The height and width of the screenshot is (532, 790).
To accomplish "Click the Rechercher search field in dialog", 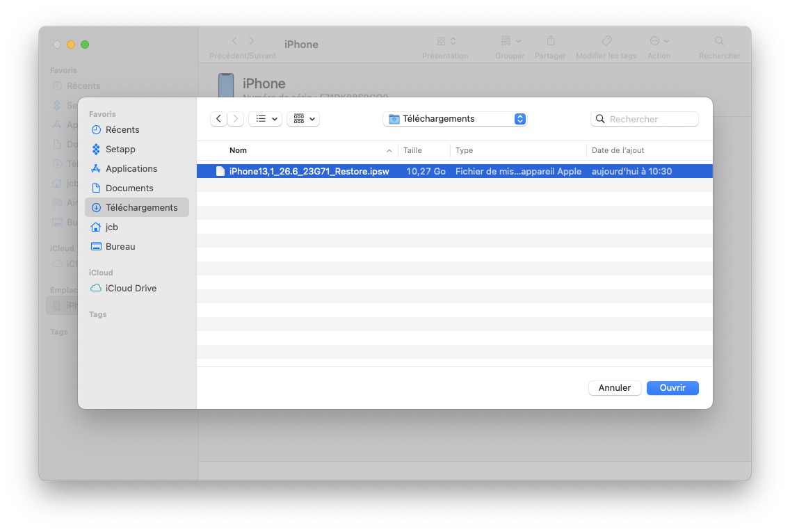I will [x=645, y=119].
